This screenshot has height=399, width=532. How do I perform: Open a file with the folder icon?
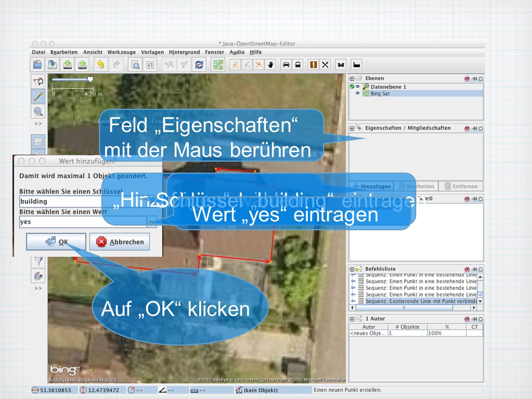coord(38,65)
